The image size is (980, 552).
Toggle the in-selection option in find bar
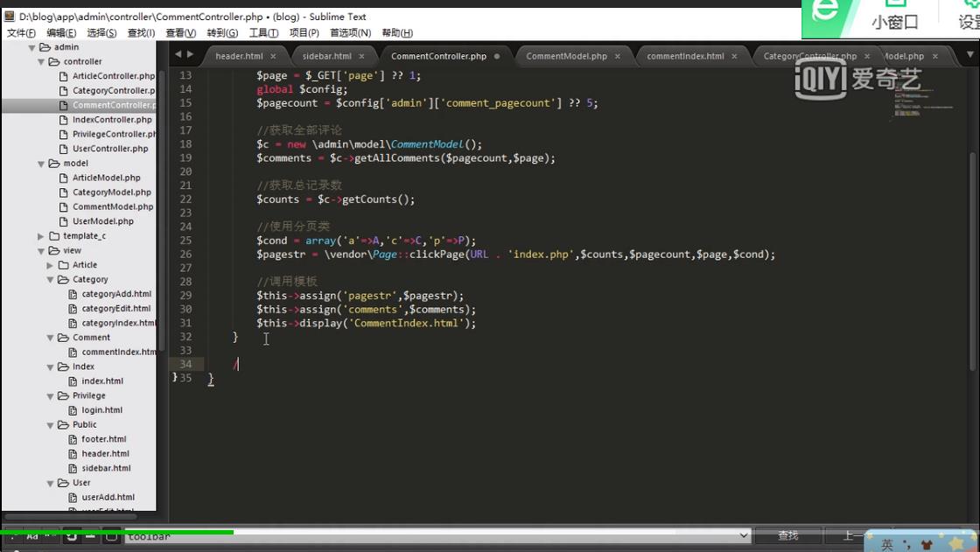(x=91, y=536)
